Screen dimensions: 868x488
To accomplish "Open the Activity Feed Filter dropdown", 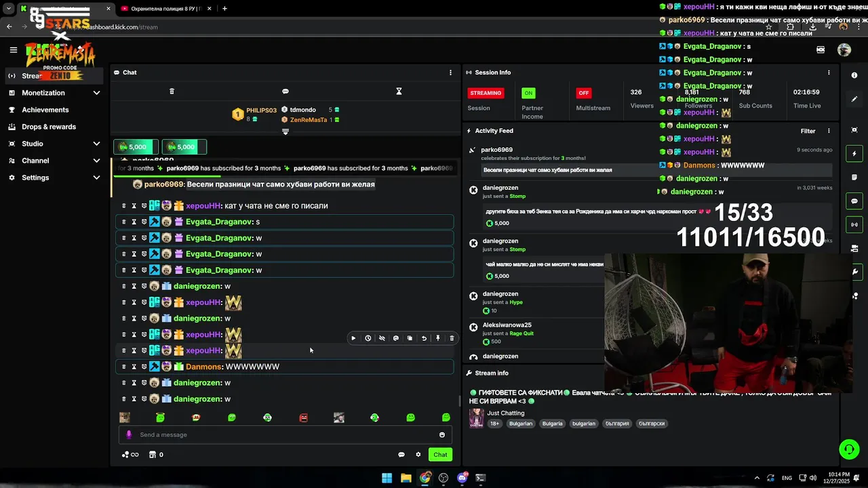I will click(808, 131).
